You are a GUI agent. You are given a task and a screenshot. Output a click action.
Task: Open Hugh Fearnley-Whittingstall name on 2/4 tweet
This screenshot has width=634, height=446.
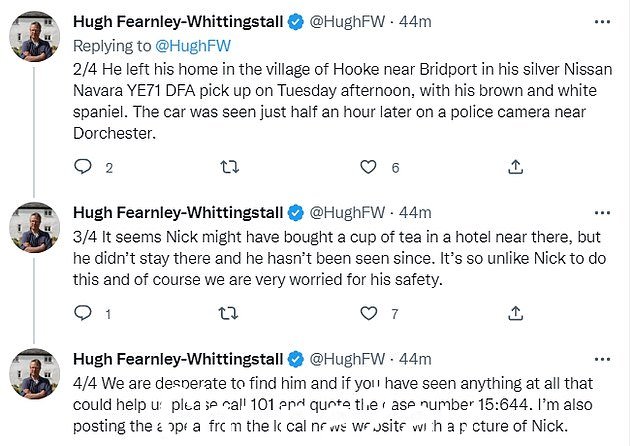[178, 21]
